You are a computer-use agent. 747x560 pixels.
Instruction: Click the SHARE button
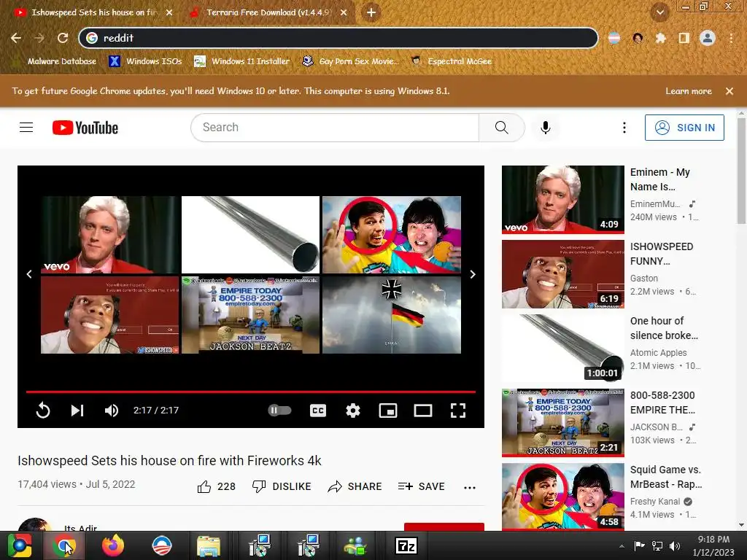click(355, 486)
